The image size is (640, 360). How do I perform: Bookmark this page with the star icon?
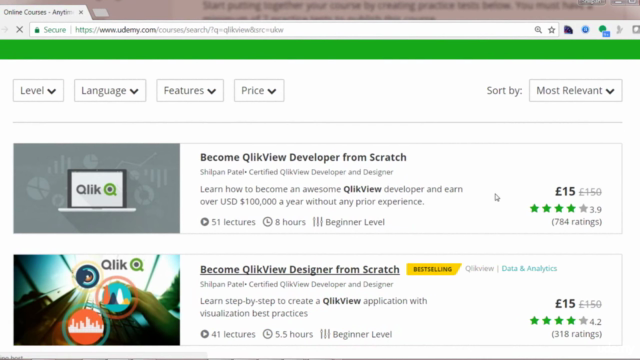pos(551,30)
